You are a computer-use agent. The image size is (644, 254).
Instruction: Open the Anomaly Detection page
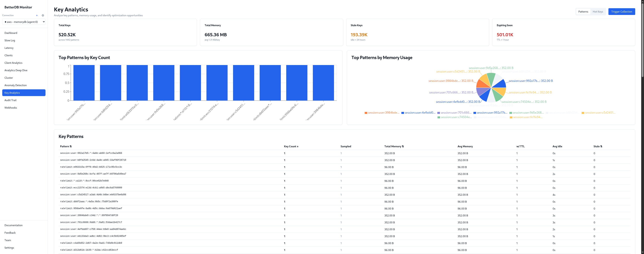tap(16, 85)
